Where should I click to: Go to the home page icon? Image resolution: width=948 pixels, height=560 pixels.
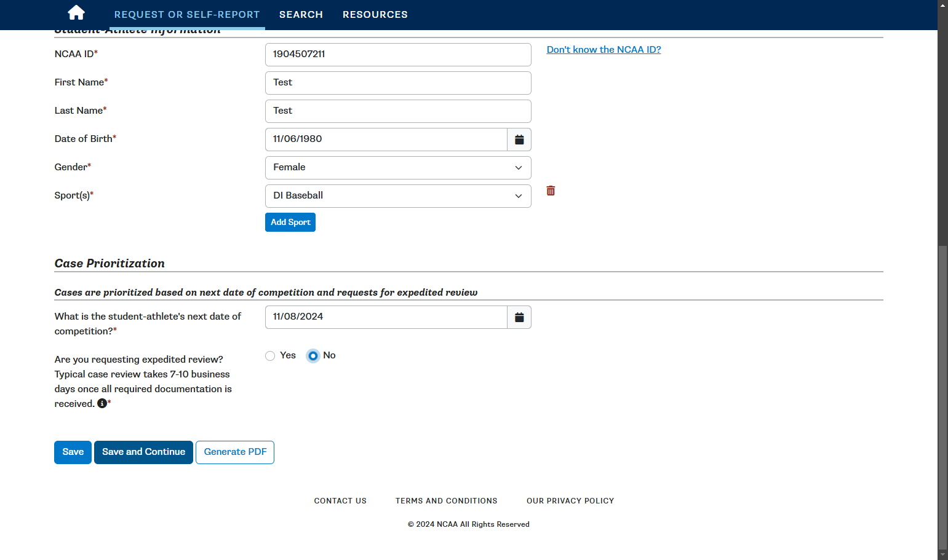(x=76, y=13)
